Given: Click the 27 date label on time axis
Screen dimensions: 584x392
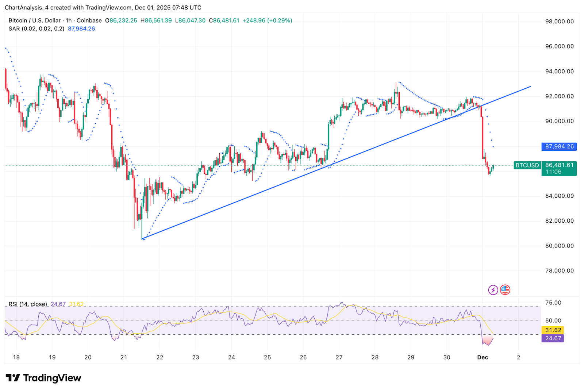Looking at the screenshot, I should coord(339,358).
